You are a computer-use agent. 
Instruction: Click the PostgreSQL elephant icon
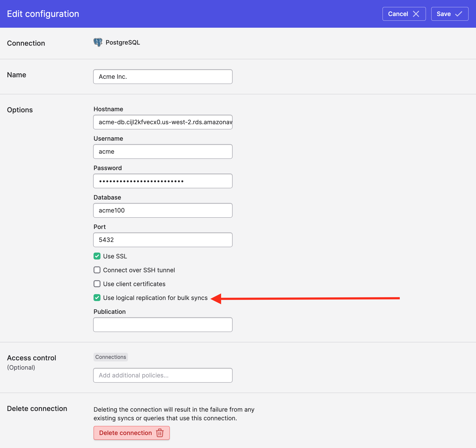(98, 42)
